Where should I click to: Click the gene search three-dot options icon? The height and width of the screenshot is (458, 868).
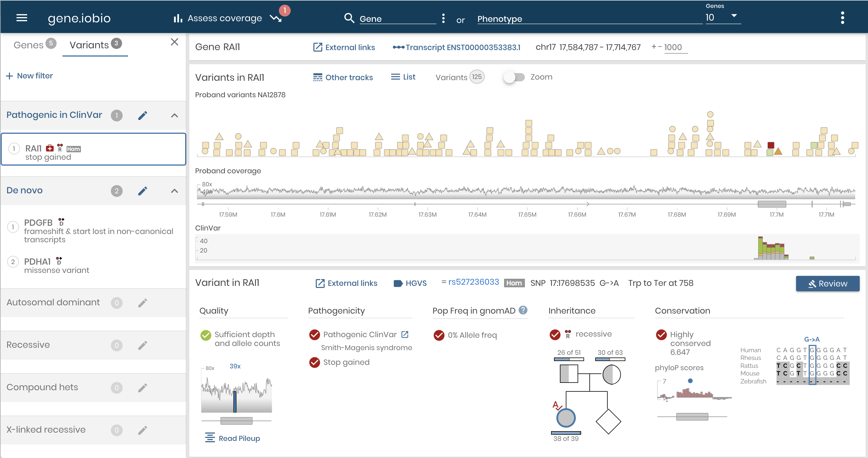[443, 18]
